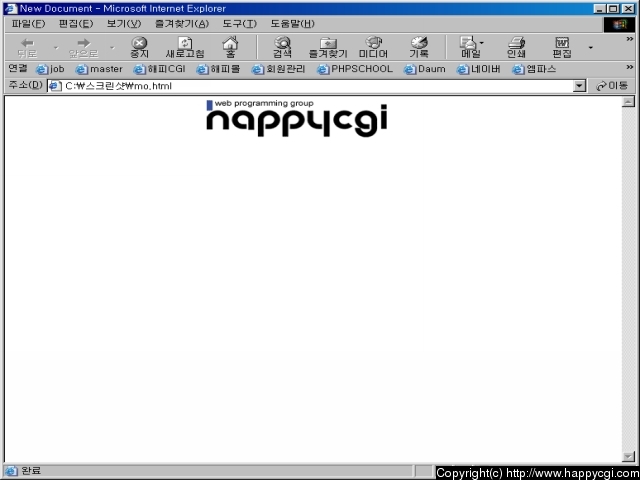Open the 편집(E) menu
Screen dimensions: 640x480
[x=76, y=24]
